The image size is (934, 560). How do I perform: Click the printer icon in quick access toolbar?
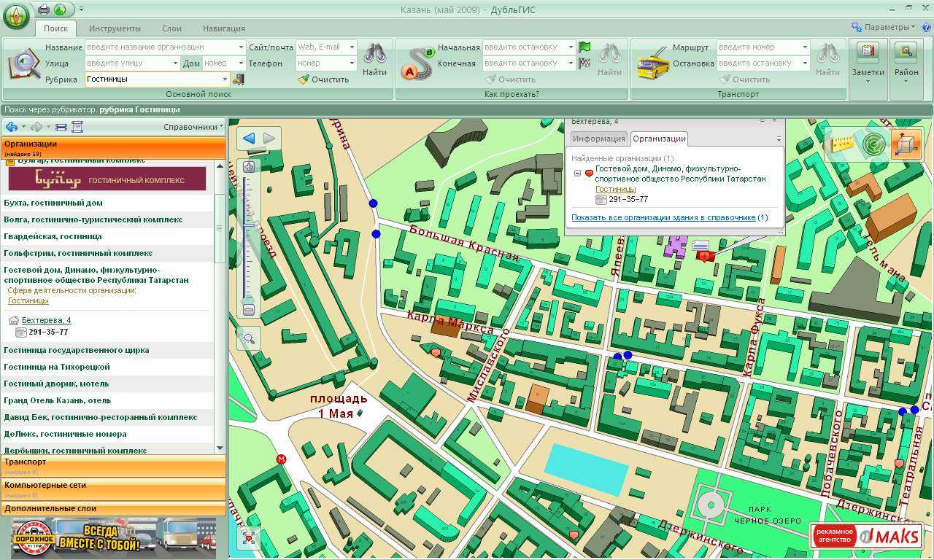(44, 9)
